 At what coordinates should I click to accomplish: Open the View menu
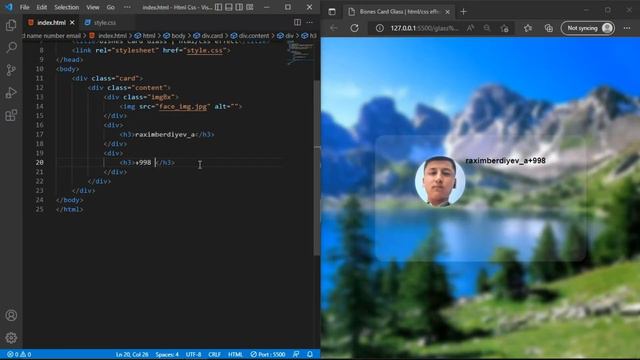tap(93, 7)
